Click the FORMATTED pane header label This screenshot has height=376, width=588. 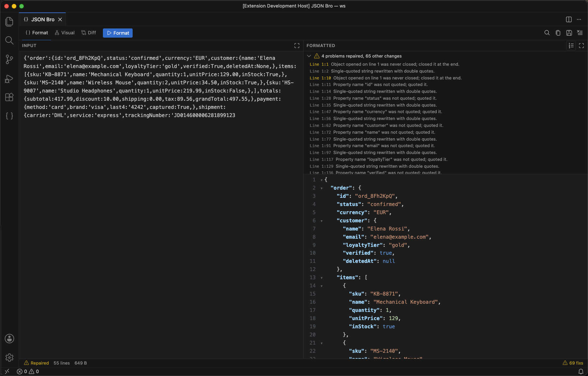click(x=321, y=46)
